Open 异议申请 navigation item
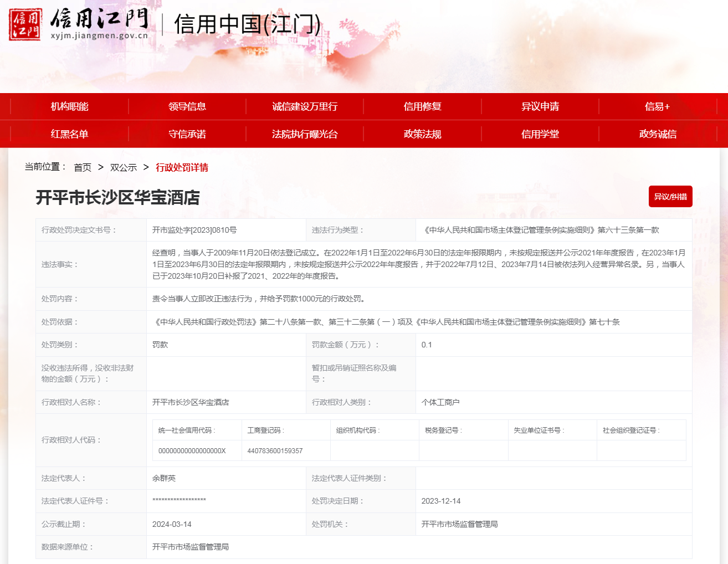The height and width of the screenshot is (564, 728). (x=540, y=106)
